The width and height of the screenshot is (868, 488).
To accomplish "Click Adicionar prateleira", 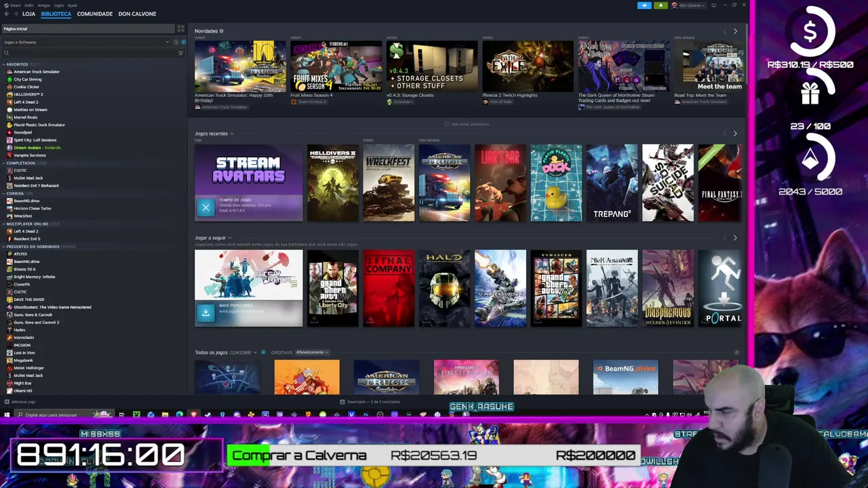I will click(x=467, y=124).
